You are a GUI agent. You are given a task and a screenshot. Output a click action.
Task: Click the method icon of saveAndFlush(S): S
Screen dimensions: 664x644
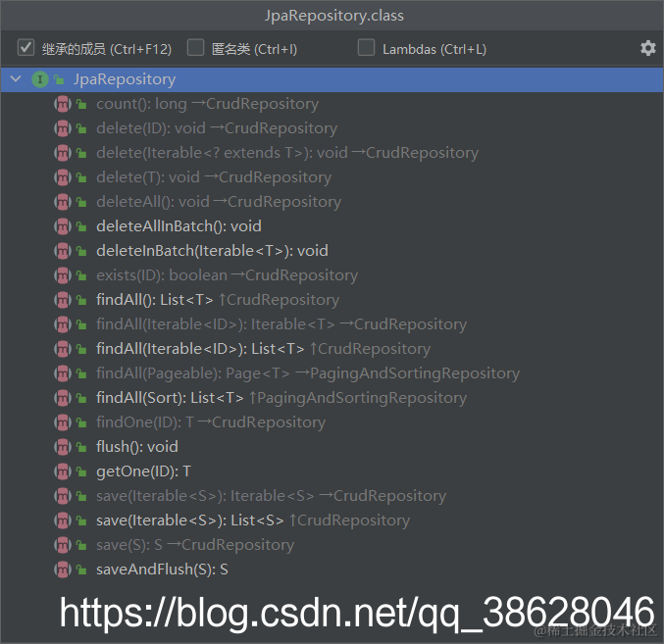[62, 570]
